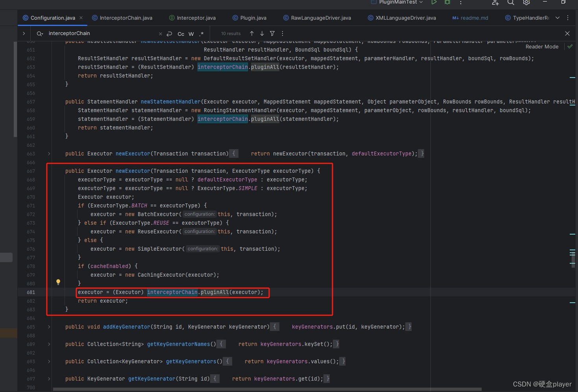Expand folded addKeyGenerator method at line 685

click(x=49, y=327)
